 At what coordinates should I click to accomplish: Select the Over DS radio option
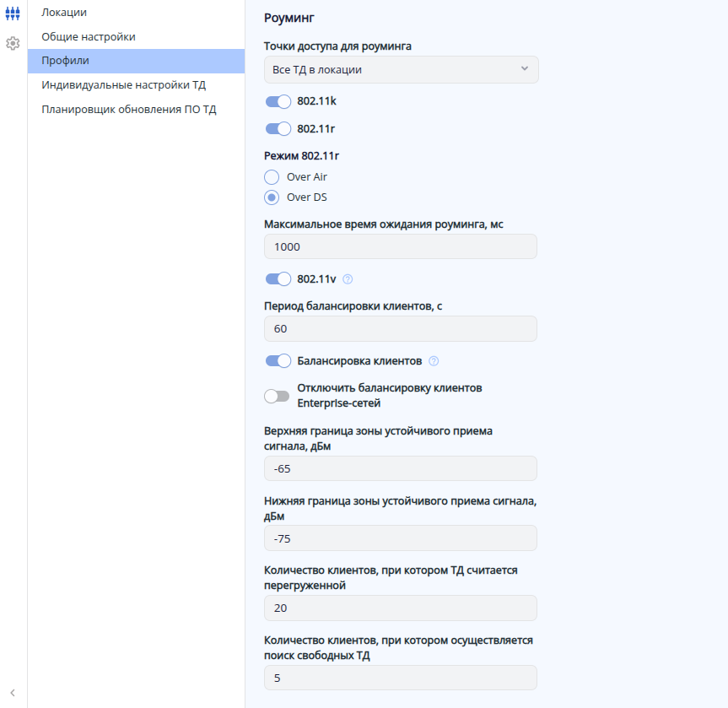pyautogui.click(x=272, y=197)
